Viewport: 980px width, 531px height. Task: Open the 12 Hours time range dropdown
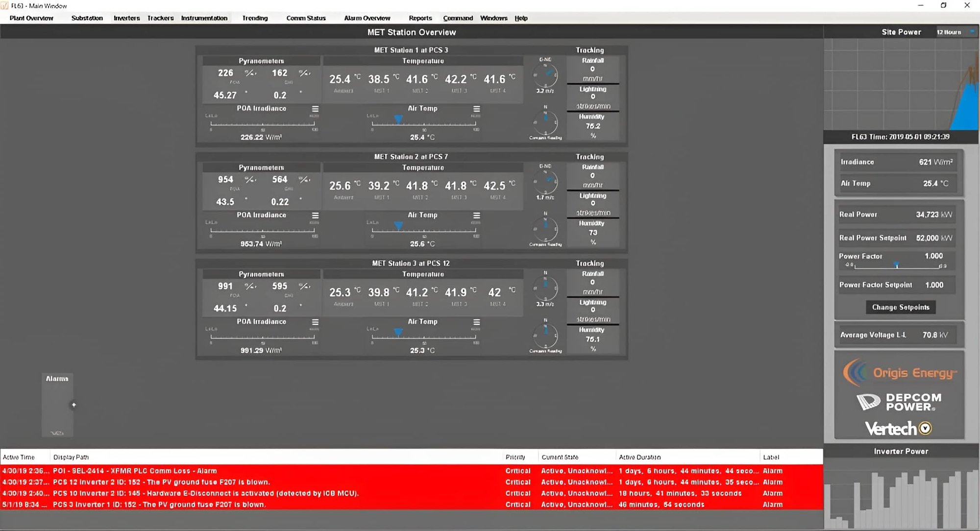tap(955, 32)
